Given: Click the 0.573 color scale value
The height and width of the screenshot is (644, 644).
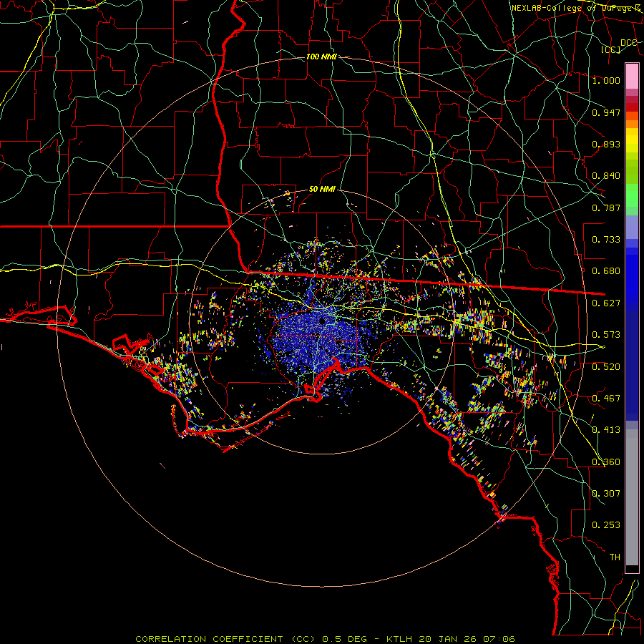Looking at the screenshot, I should coord(606,335).
